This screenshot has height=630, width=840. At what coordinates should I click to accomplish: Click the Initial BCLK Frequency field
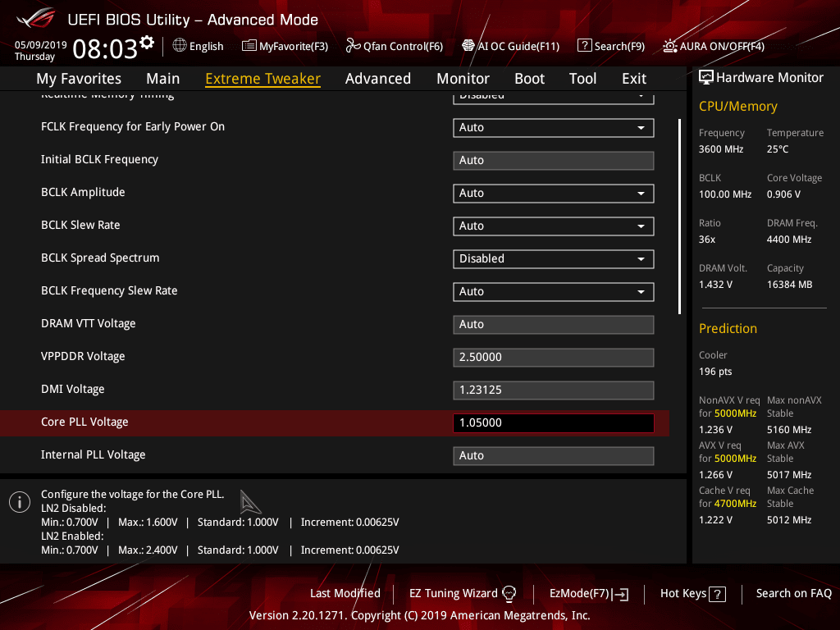[x=554, y=160]
